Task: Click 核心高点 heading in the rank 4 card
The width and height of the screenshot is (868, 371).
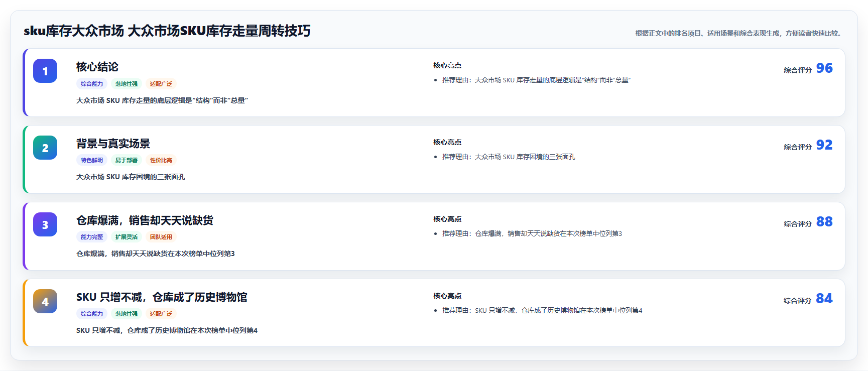Action: tap(447, 296)
